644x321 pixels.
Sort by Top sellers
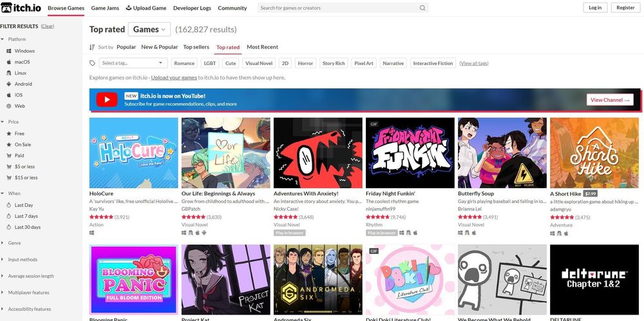click(x=196, y=47)
